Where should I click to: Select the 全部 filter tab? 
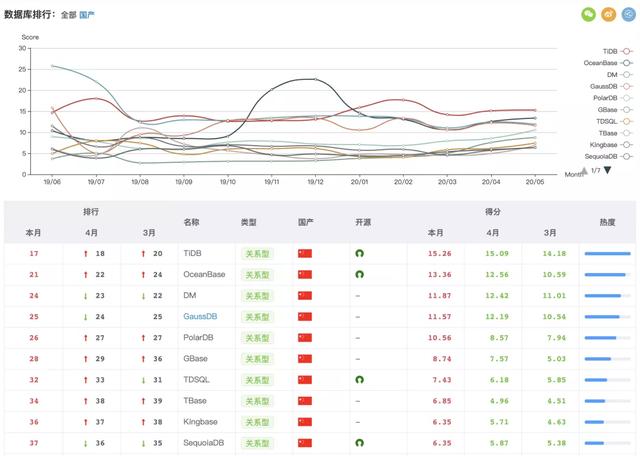click(69, 15)
